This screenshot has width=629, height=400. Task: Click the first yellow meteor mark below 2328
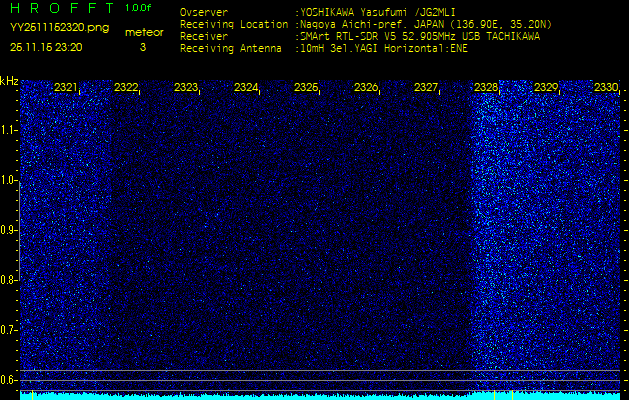click(494, 395)
